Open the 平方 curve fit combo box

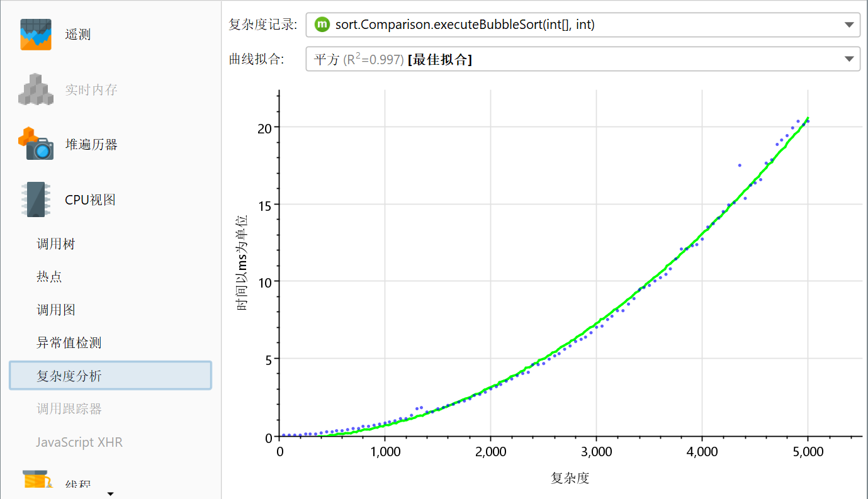(x=583, y=59)
